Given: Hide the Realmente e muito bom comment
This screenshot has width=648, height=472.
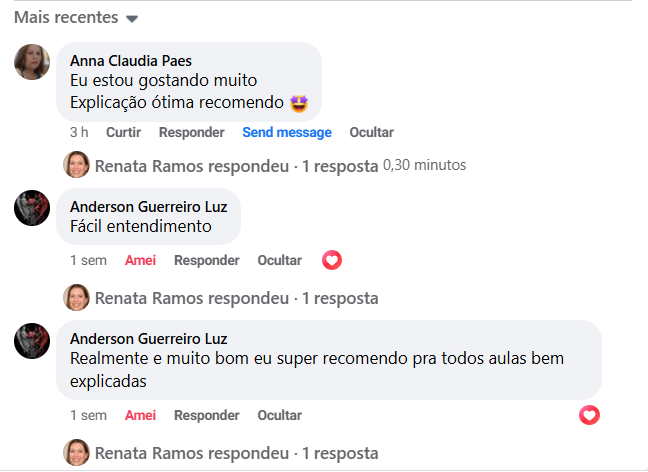Looking at the screenshot, I should pos(279,415).
